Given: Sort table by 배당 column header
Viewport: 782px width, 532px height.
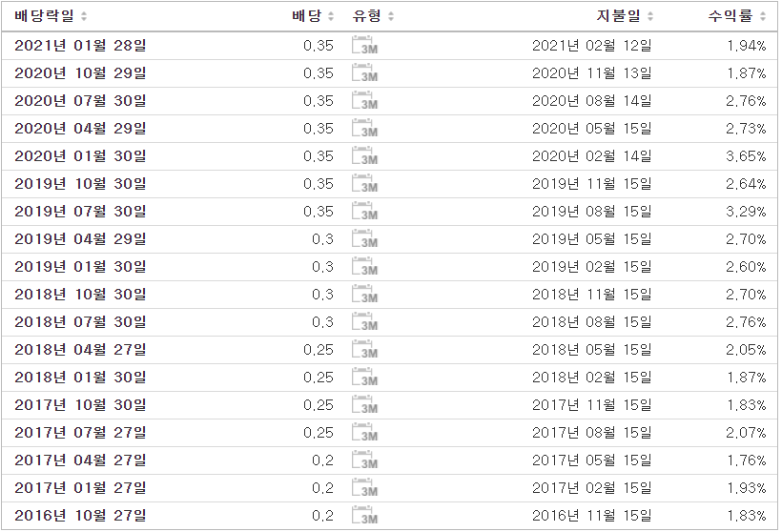Looking at the screenshot, I should click(313, 16).
